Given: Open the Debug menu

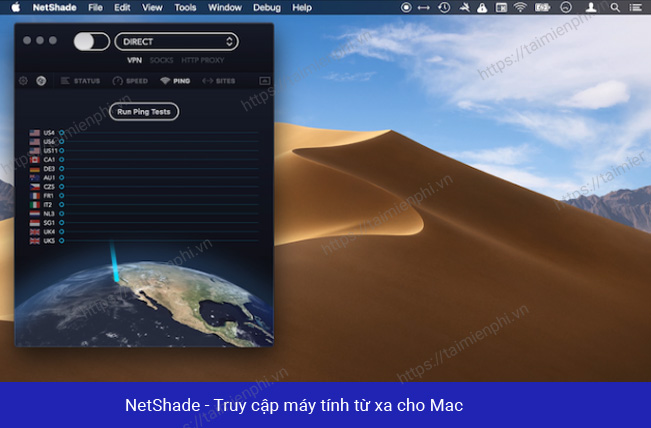Looking at the screenshot, I should [x=267, y=7].
